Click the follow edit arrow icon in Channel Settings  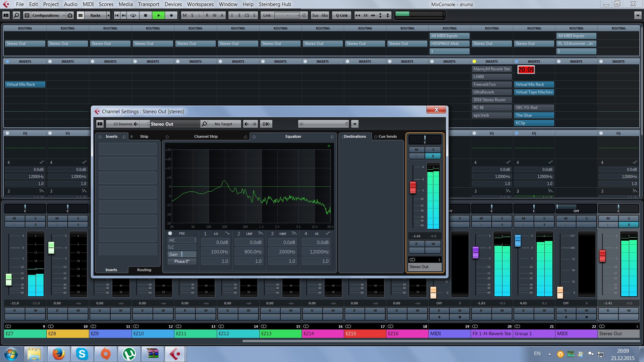[266, 124]
